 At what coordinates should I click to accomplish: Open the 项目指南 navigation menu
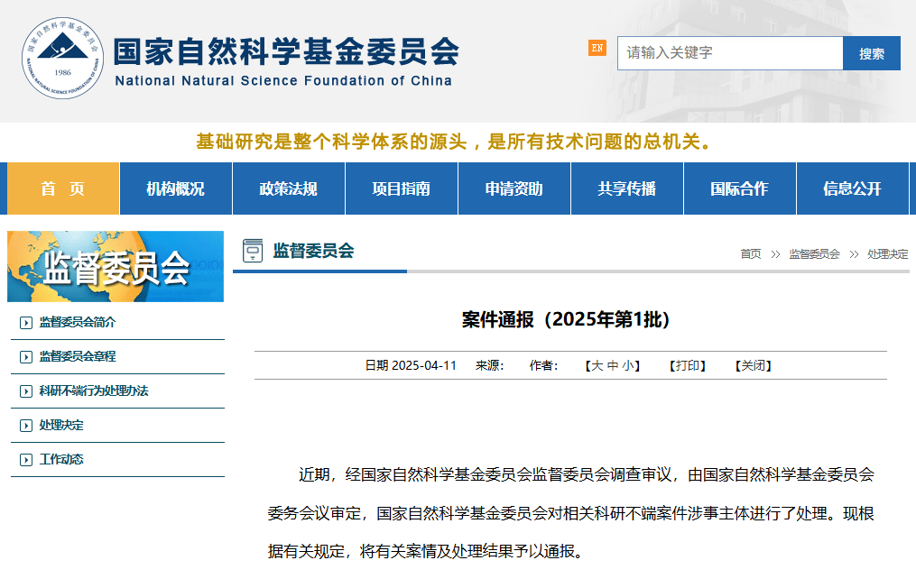402,188
